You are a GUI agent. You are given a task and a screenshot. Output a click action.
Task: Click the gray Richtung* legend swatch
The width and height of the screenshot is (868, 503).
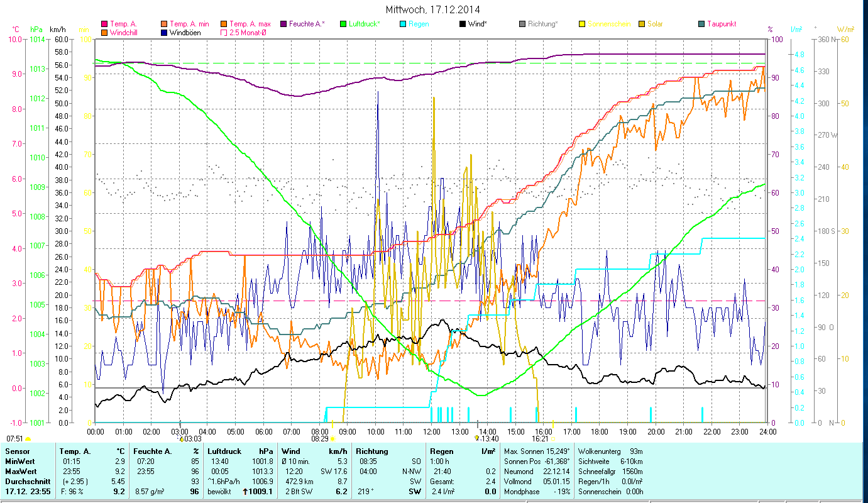522,24
